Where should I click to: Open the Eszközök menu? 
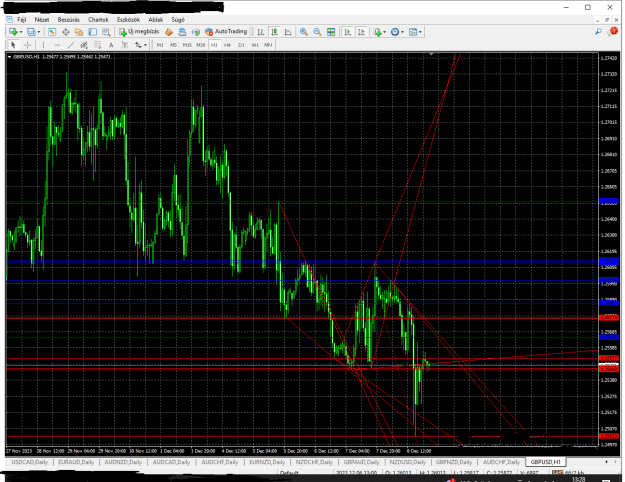128,20
